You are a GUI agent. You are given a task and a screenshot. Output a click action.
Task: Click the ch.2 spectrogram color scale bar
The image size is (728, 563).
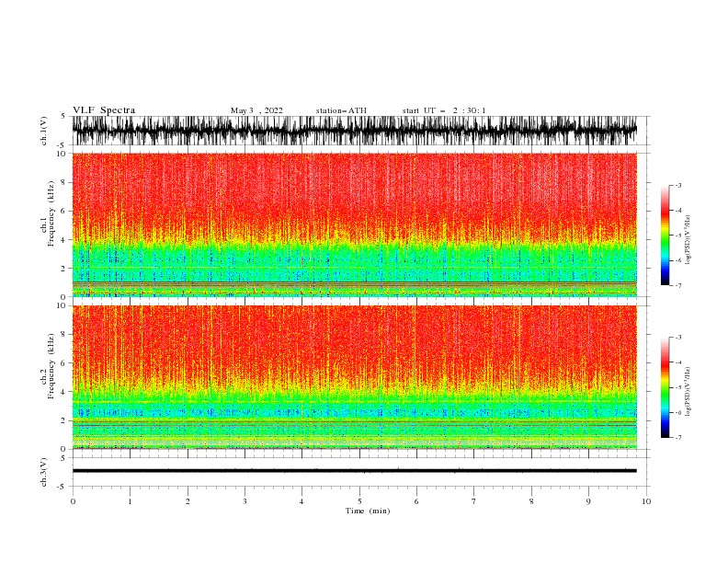pos(665,387)
